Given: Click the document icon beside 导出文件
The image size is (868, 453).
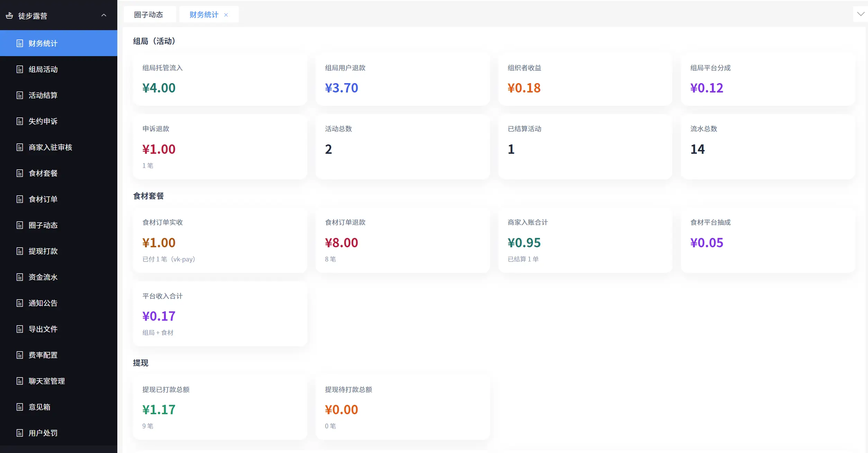Looking at the screenshot, I should pyautogui.click(x=20, y=329).
